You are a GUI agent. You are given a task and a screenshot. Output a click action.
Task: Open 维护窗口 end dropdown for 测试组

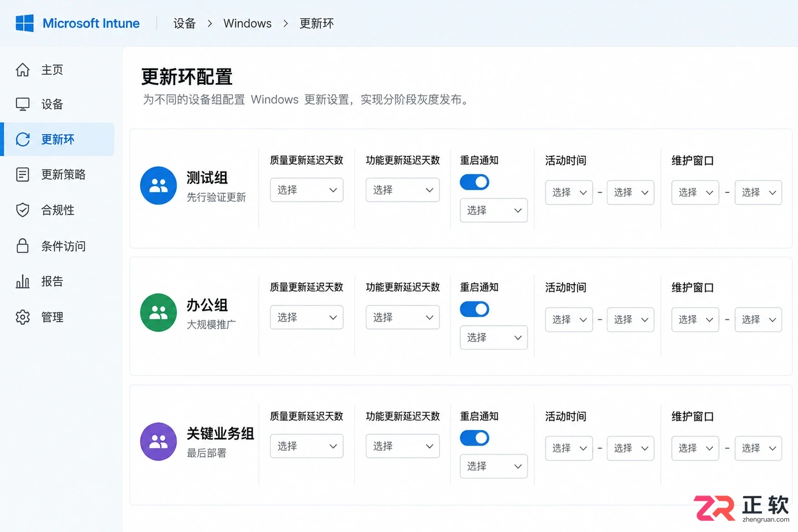(758, 192)
